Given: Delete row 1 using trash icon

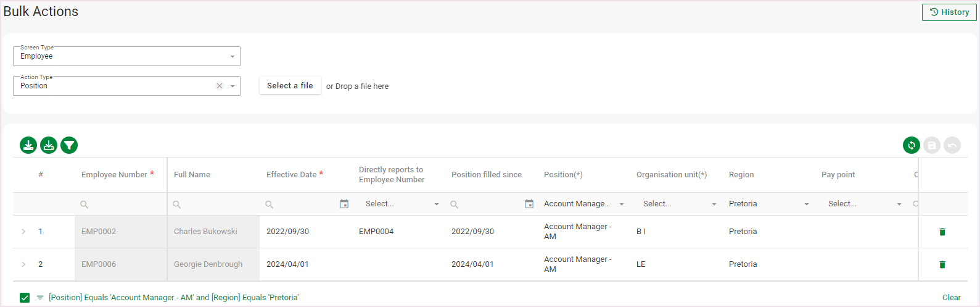Looking at the screenshot, I should click(942, 232).
